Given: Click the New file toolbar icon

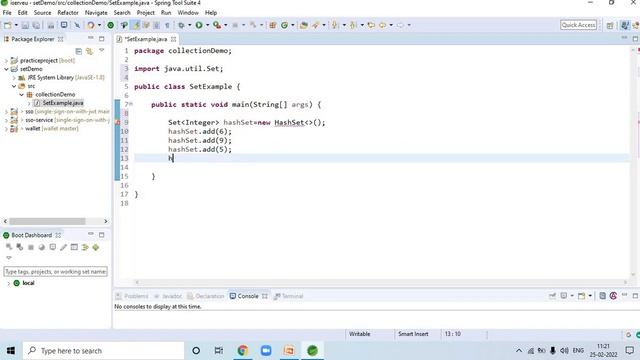Looking at the screenshot, I should [x=7, y=25].
